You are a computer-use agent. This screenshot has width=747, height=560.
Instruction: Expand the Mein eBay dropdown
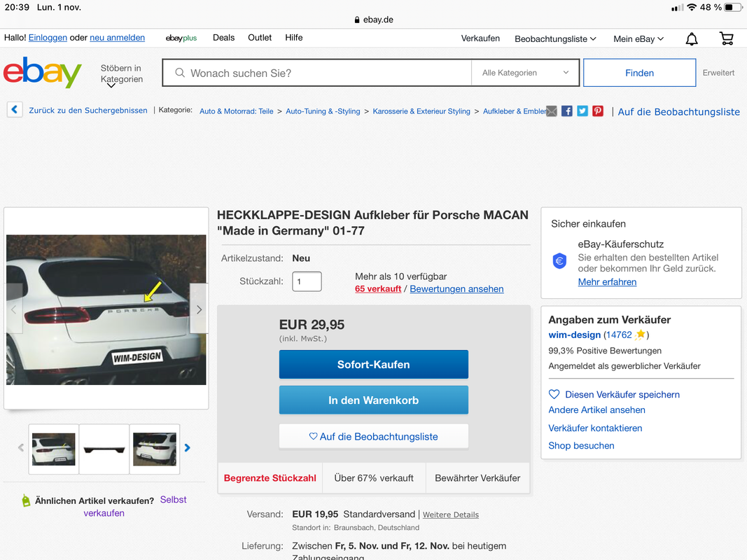click(x=638, y=39)
